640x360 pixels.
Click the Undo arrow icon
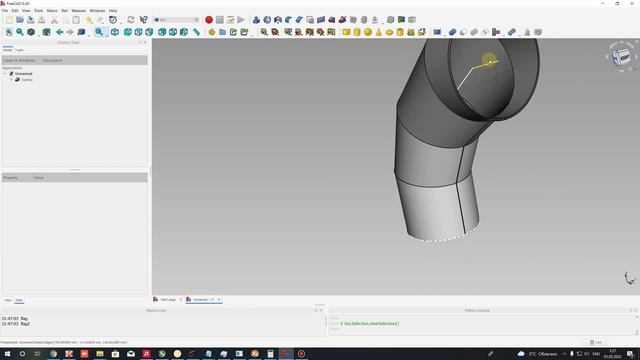click(x=89, y=20)
